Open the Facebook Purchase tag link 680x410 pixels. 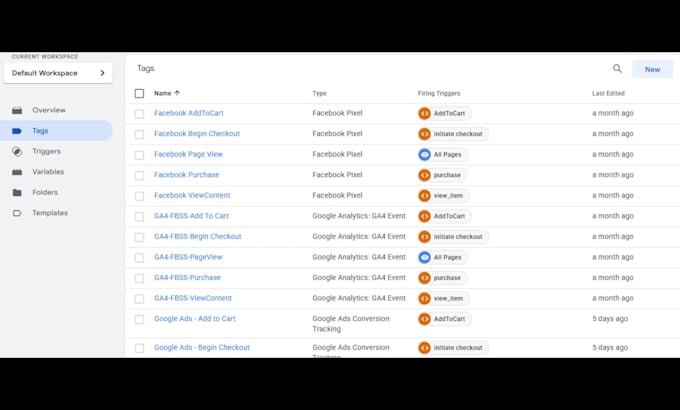point(186,174)
